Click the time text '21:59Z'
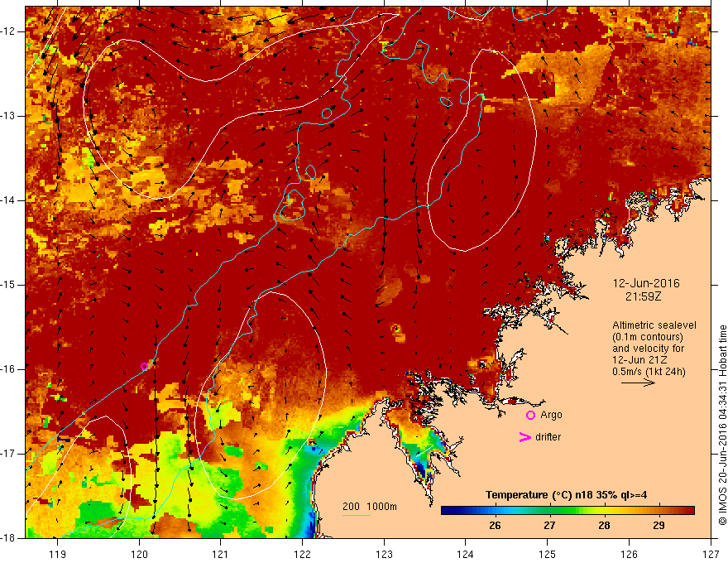Image resolution: width=728 pixels, height=563 pixels. (x=643, y=296)
